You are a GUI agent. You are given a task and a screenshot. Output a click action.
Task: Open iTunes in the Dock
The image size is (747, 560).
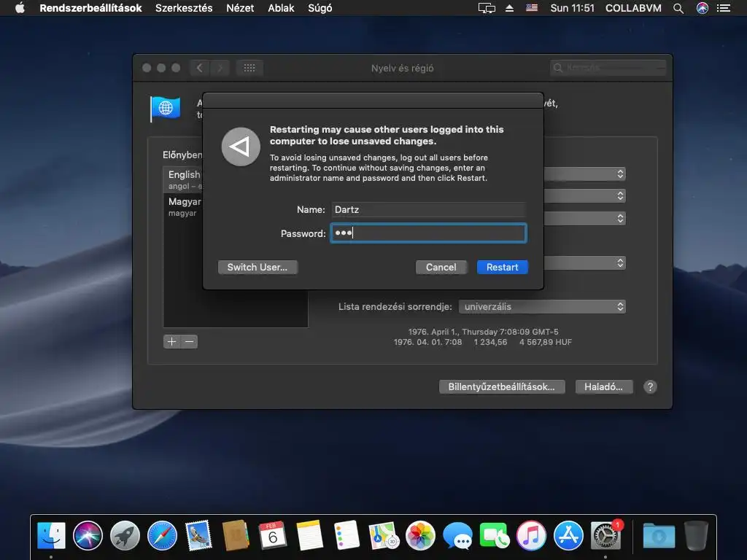531,535
